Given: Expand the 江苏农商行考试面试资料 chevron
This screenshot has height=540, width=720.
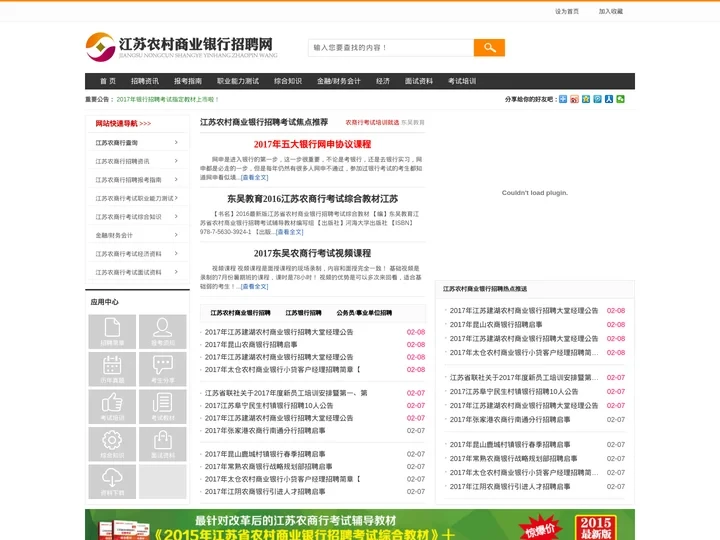Looking at the screenshot, I should click(x=176, y=272).
